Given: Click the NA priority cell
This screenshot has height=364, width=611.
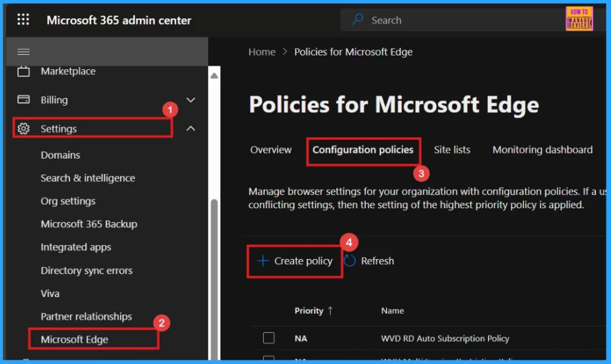Looking at the screenshot, I should (301, 338).
